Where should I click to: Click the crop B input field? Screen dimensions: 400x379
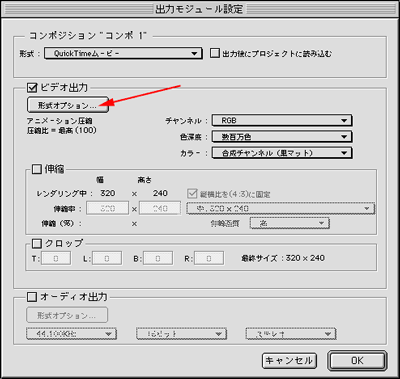coord(158,258)
